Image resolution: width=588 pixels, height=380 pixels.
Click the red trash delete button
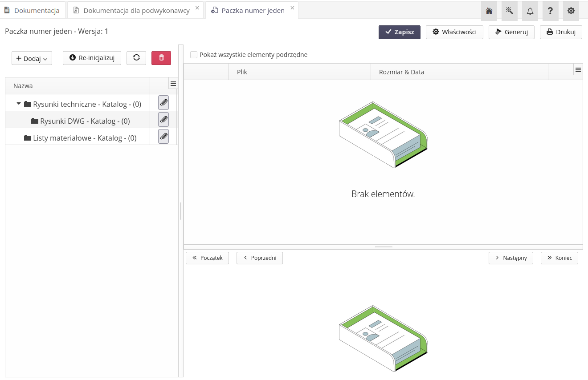pos(161,58)
